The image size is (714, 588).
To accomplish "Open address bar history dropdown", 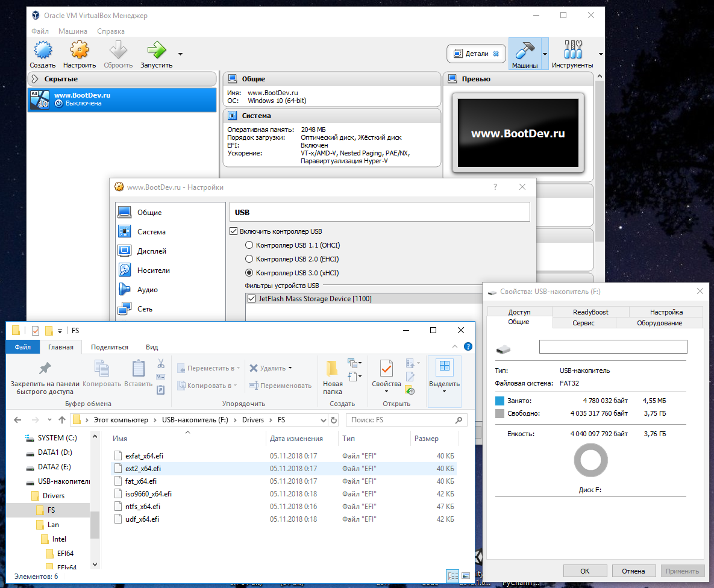I will click(324, 420).
